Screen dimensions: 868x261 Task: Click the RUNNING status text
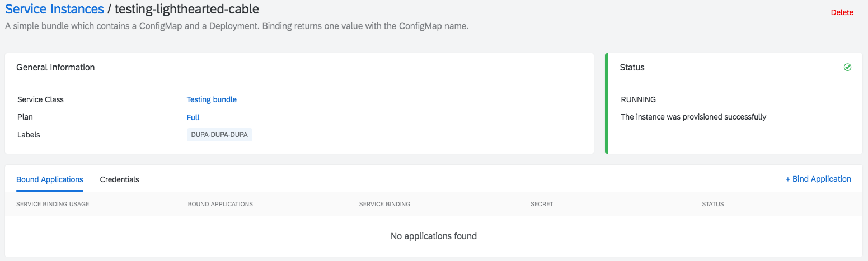(639, 99)
